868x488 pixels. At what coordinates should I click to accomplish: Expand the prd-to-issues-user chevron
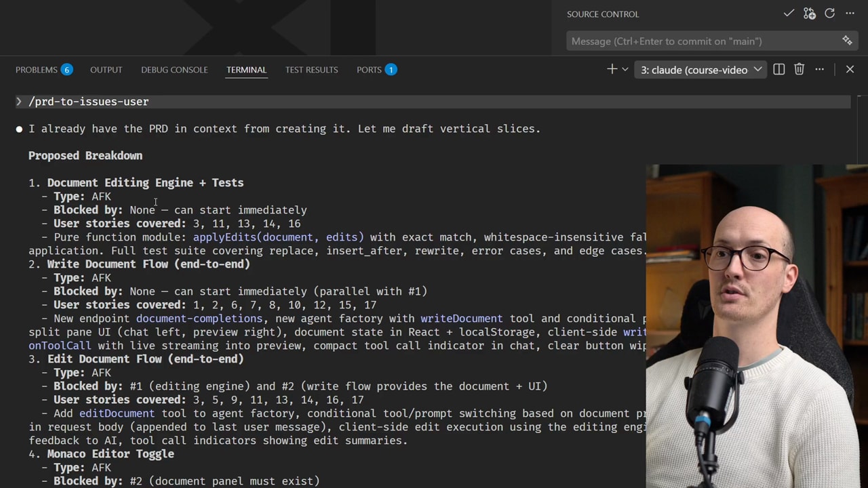point(18,101)
